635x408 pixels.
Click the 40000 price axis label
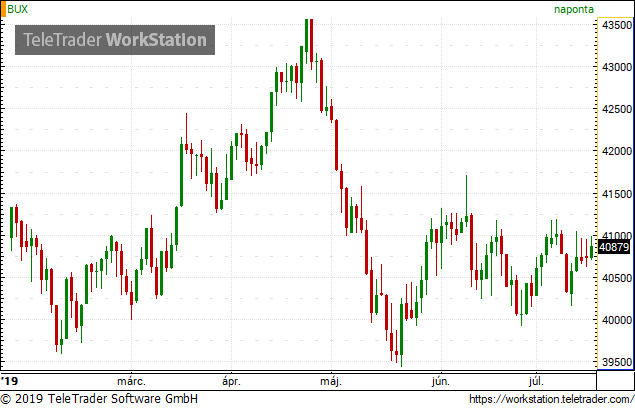tap(616, 320)
